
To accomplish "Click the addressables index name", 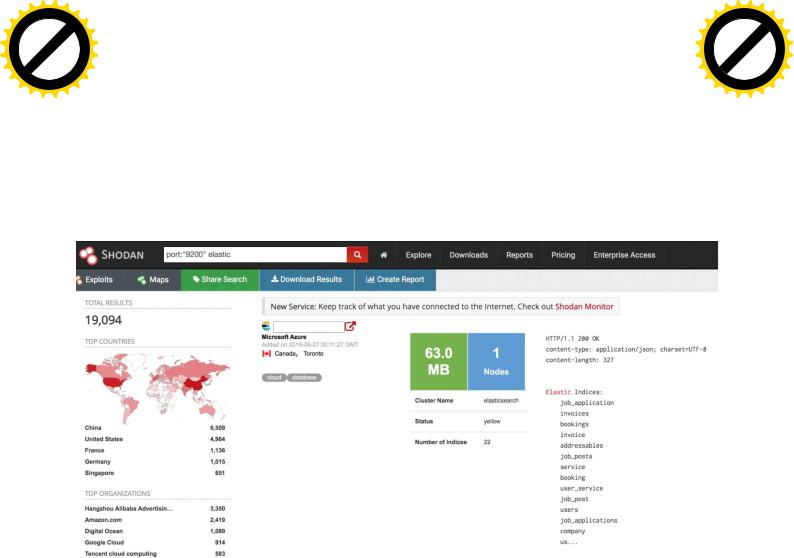I will pyautogui.click(x=581, y=446).
